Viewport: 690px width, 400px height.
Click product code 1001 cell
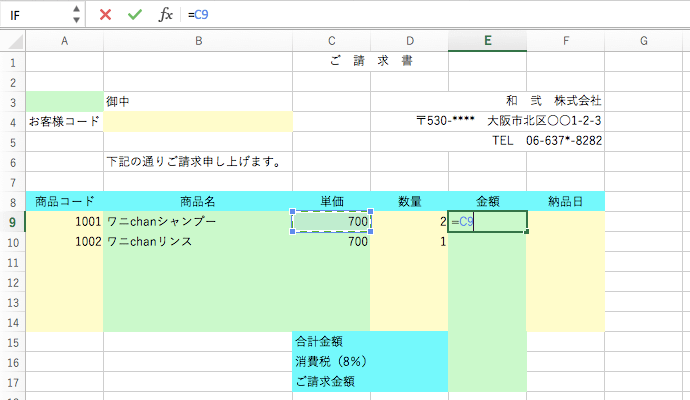(x=65, y=221)
